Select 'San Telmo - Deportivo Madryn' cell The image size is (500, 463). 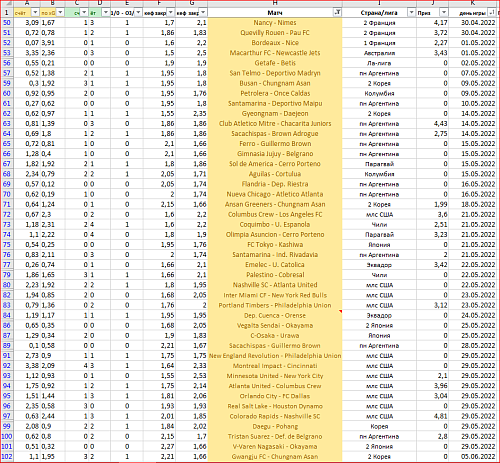(x=275, y=73)
